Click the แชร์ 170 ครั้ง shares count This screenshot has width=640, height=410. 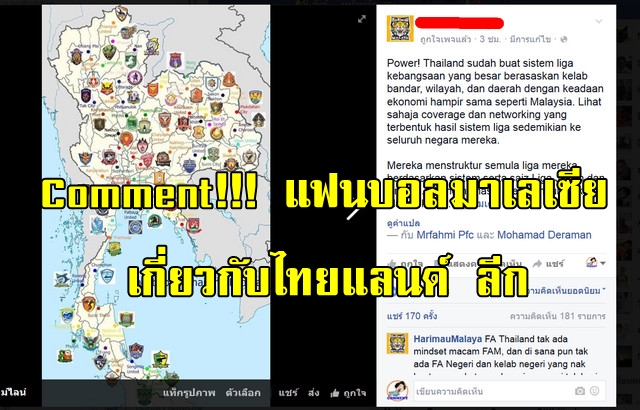(x=412, y=316)
